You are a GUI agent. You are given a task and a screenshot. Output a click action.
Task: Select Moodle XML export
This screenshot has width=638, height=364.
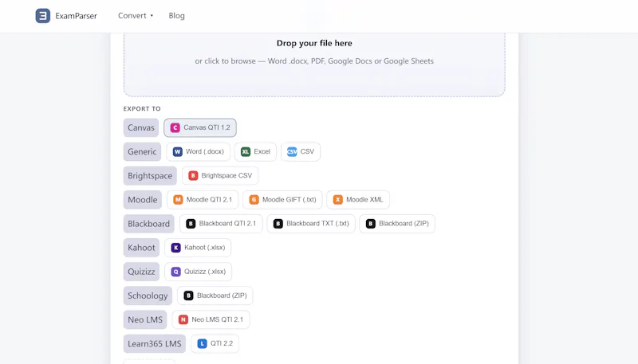pos(358,199)
